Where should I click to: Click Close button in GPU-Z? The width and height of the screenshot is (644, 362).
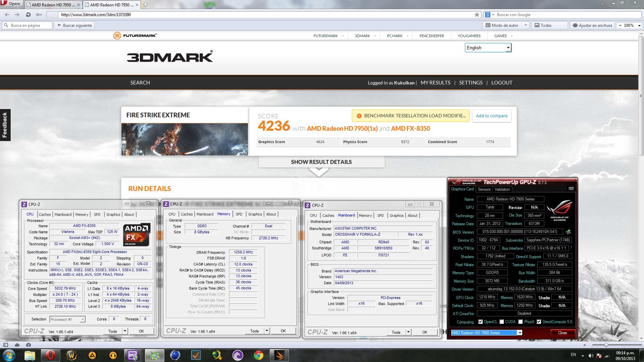562,333
